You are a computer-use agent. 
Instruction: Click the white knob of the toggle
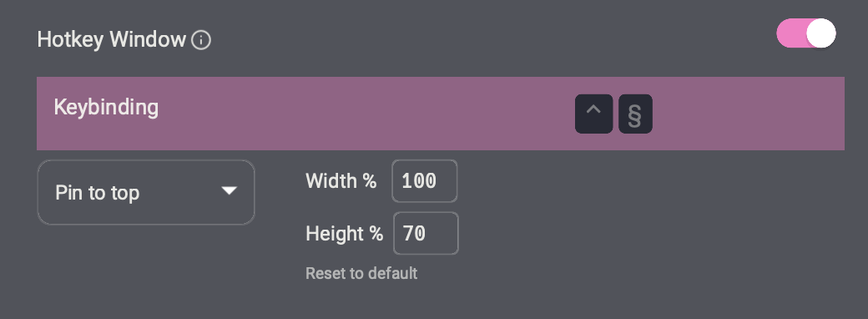pyautogui.click(x=821, y=33)
